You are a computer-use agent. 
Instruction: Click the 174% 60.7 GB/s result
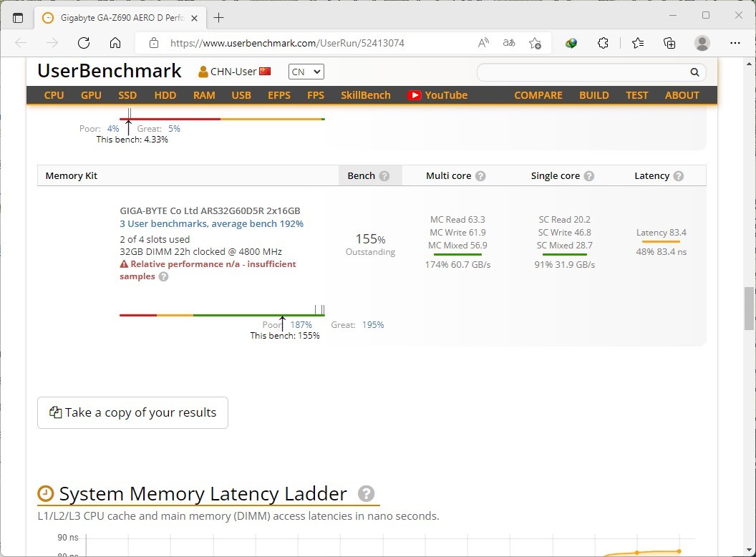tap(457, 265)
